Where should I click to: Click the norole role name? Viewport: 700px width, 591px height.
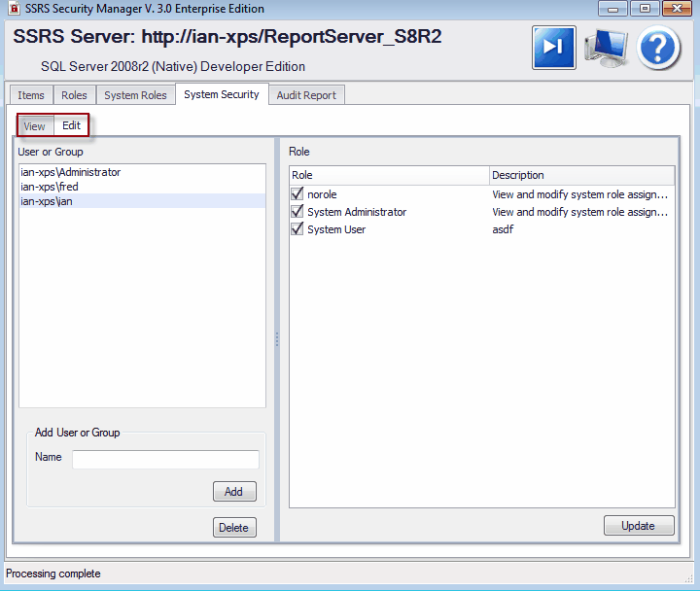tap(322, 194)
